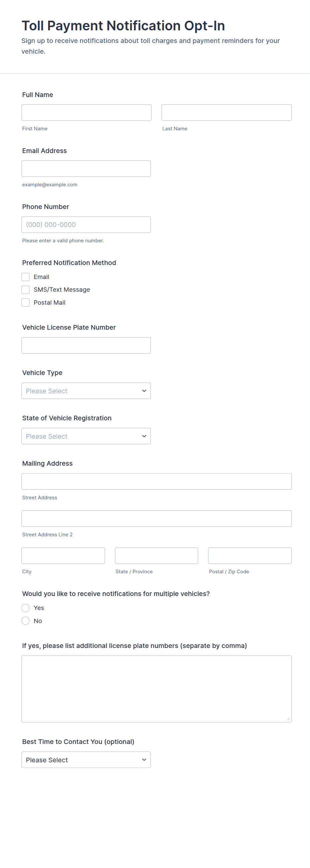The height and width of the screenshot is (868, 310).
Task: Select the State / Province text box
Action: (156, 556)
